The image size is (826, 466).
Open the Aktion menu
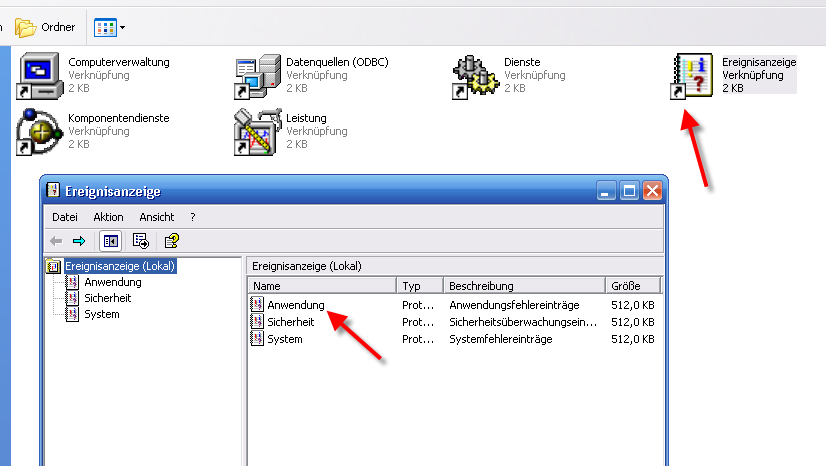[x=108, y=217]
